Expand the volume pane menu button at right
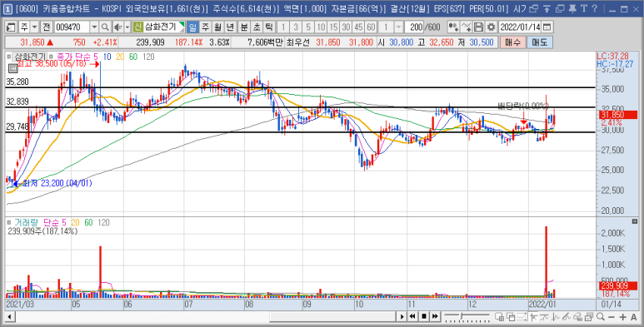This screenshot has height=327, width=644. pyautogui.click(x=635, y=221)
